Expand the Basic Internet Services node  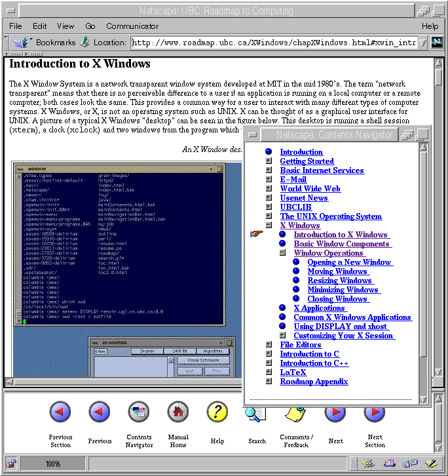pyautogui.click(x=269, y=170)
